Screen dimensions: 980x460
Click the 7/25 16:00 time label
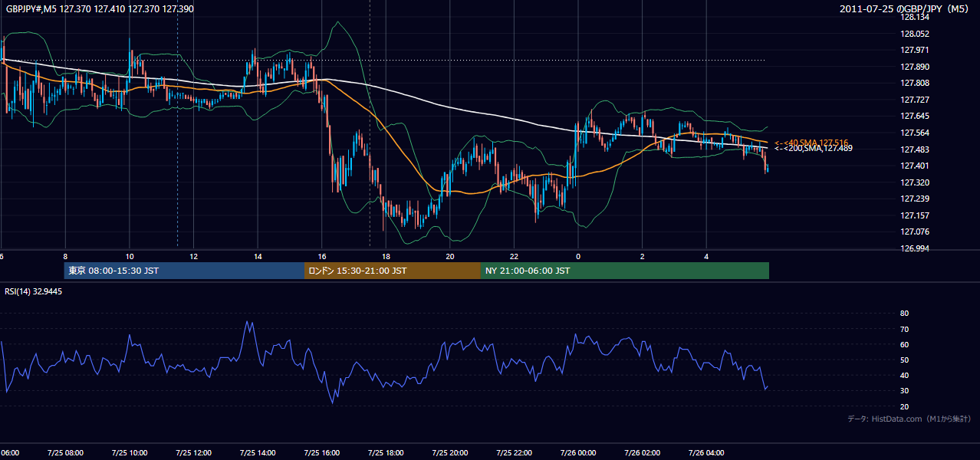322,453
